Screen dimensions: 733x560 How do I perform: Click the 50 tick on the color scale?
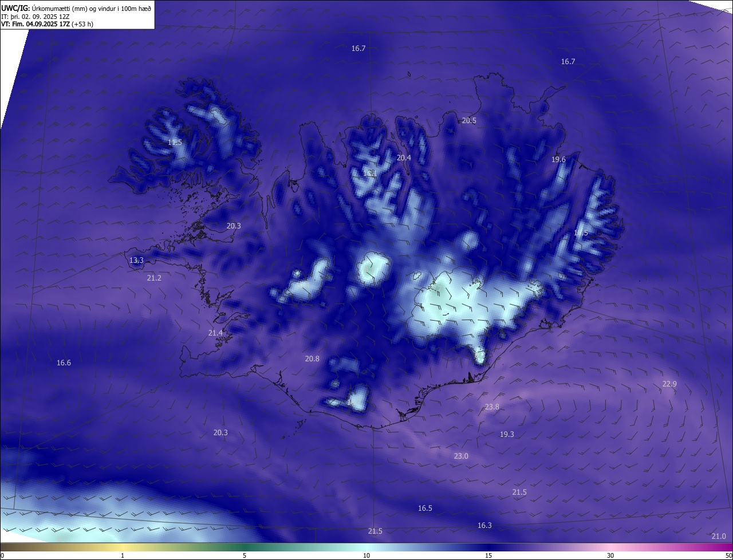[728, 556]
